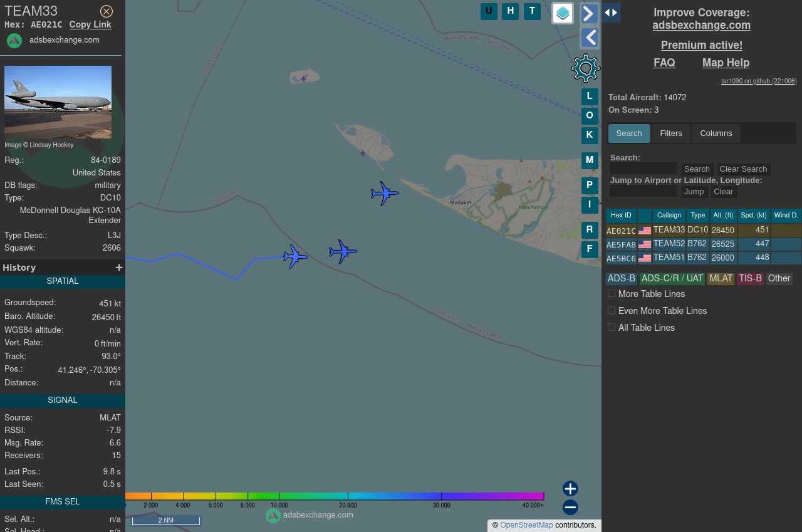
Task: Toggle the L map button
Action: [590, 96]
